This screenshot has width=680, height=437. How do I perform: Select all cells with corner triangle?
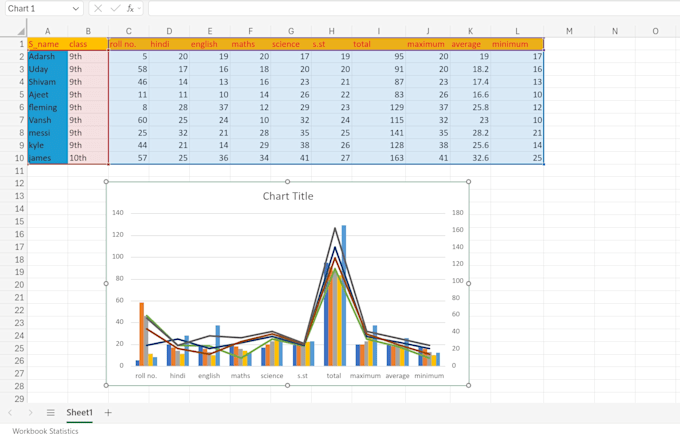(x=21, y=31)
